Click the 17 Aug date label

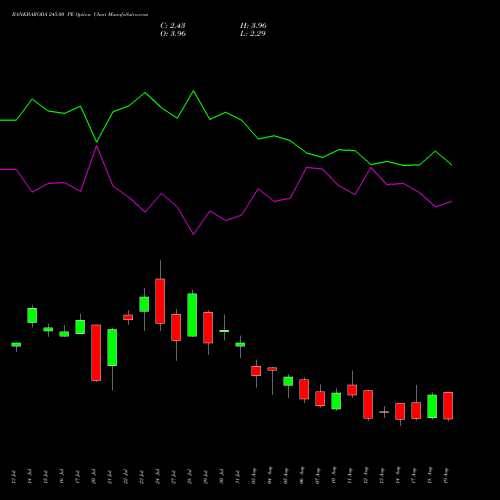click(414, 476)
